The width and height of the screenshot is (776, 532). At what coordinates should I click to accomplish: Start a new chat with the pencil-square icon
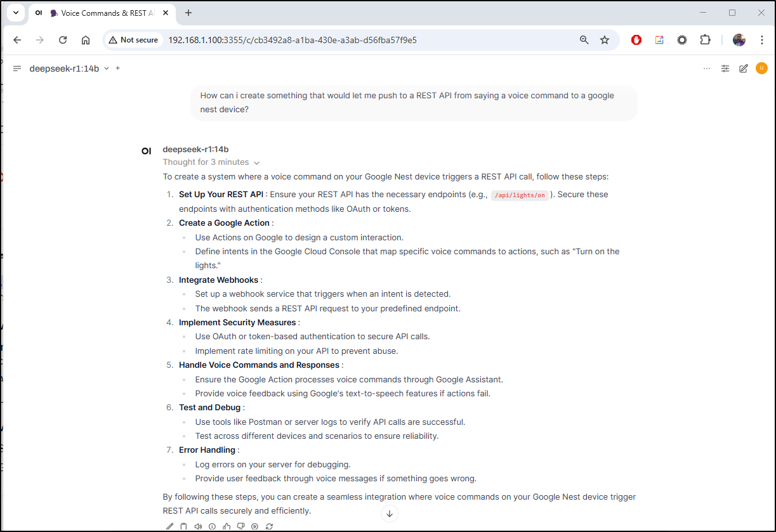click(744, 68)
